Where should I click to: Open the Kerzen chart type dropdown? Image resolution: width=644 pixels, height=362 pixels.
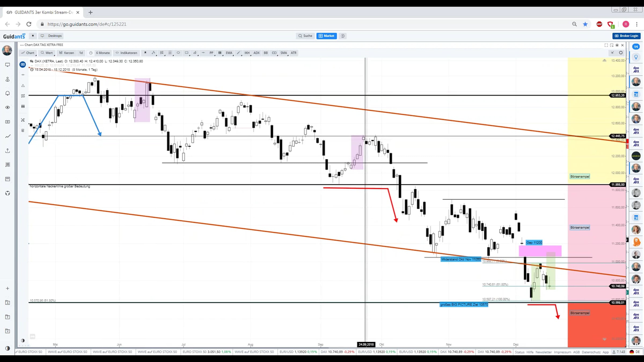coord(67,53)
